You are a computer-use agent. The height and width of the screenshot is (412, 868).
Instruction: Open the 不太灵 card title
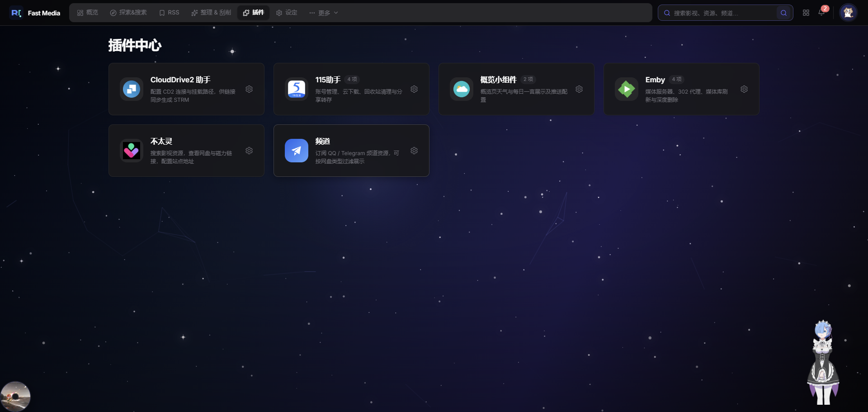pos(161,141)
